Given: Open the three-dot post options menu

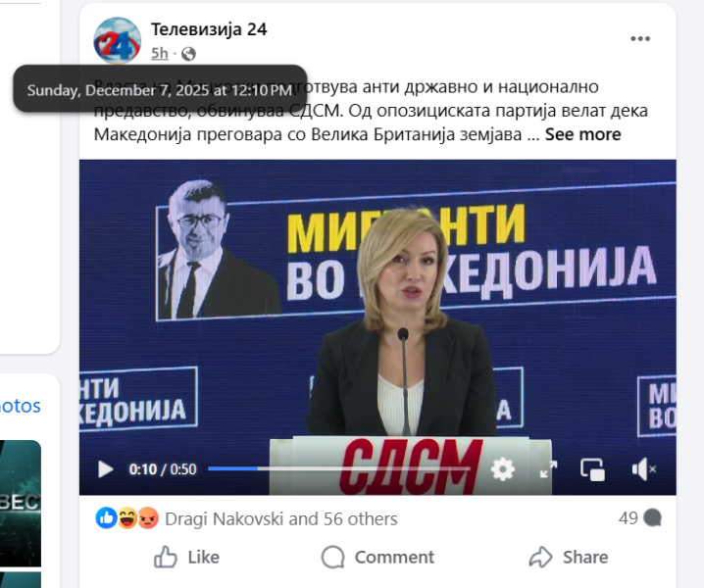Looking at the screenshot, I should pos(640,39).
